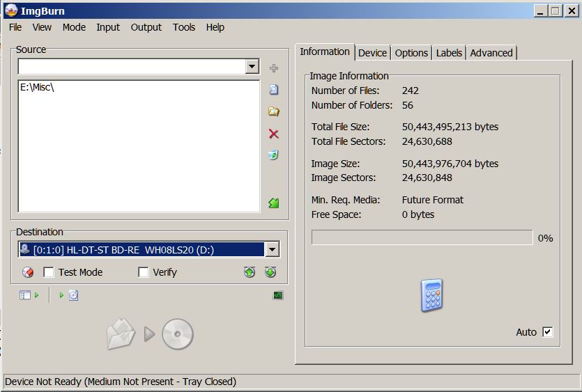Click the large build-to-disc button

point(150,335)
